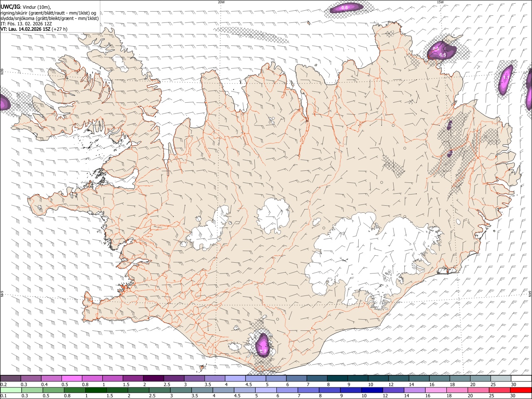Click the '20W' longitude label at top
532x399 pixels.
coord(221,2)
